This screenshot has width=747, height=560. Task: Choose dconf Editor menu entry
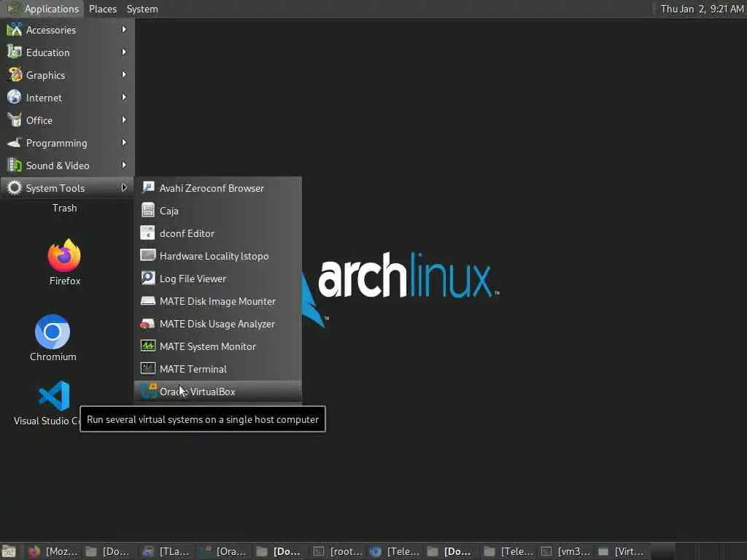pyautogui.click(x=217, y=233)
